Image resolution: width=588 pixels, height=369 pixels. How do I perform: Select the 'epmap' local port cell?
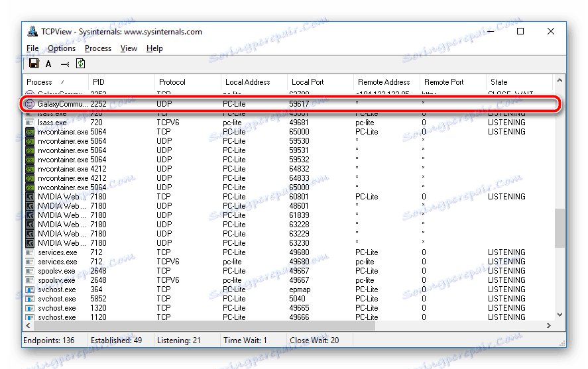pyautogui.click(x=300, y=290)
